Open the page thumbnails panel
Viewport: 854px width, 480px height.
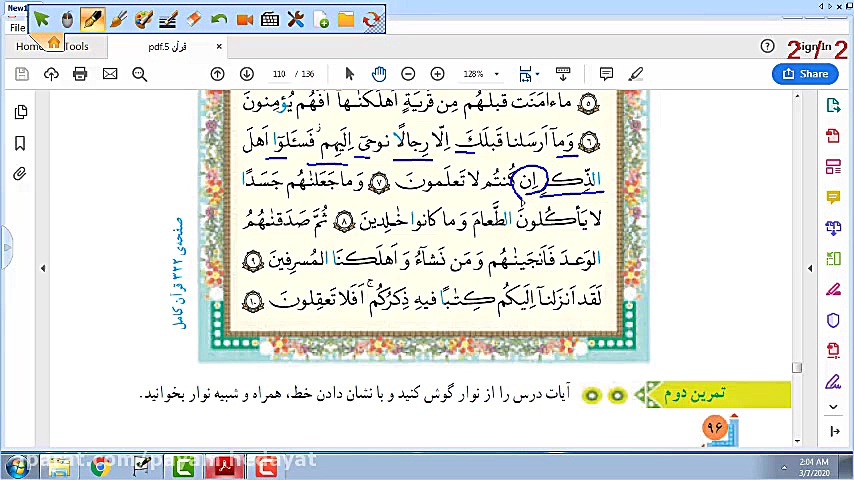[21, 112]
